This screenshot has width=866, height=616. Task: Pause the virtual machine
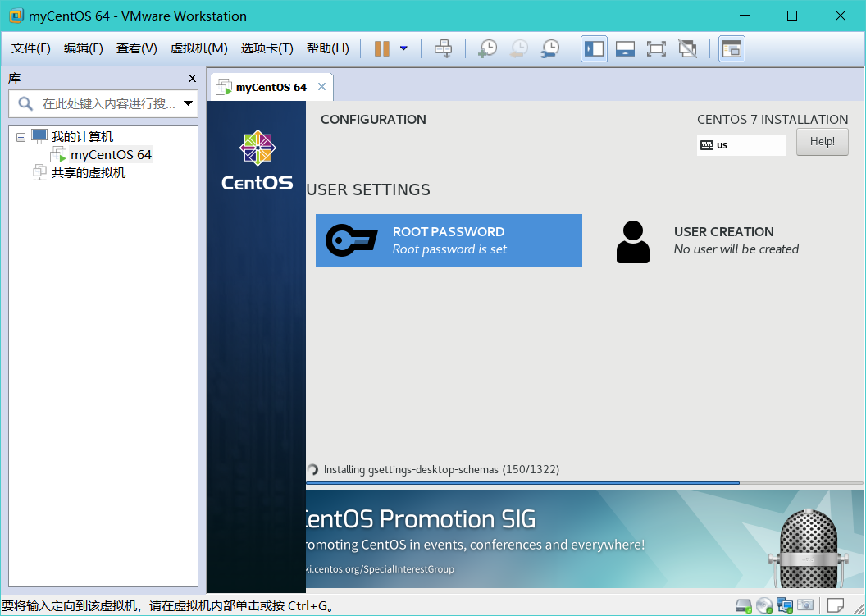pyautogui.click(x=381, y=48)
